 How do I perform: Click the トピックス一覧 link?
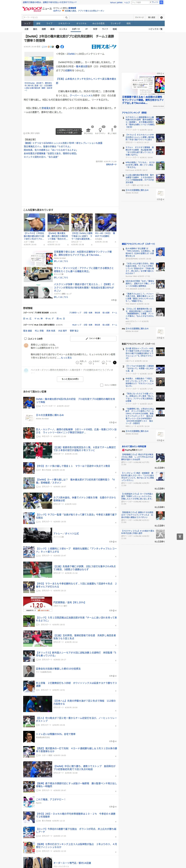tap(156, 29)
